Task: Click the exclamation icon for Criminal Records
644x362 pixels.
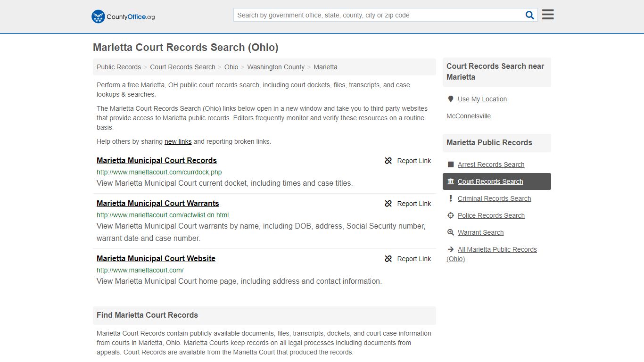Action: [451, 198]
